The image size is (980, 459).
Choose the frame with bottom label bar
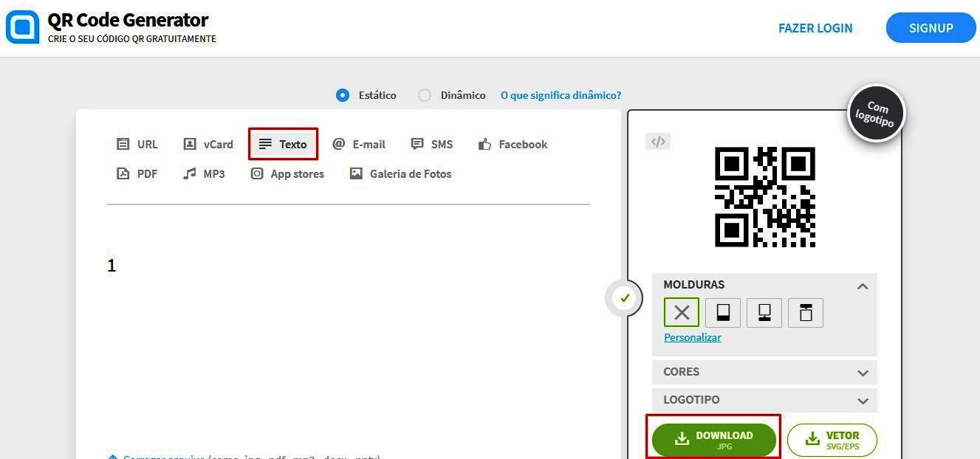(x=723, y=313)
